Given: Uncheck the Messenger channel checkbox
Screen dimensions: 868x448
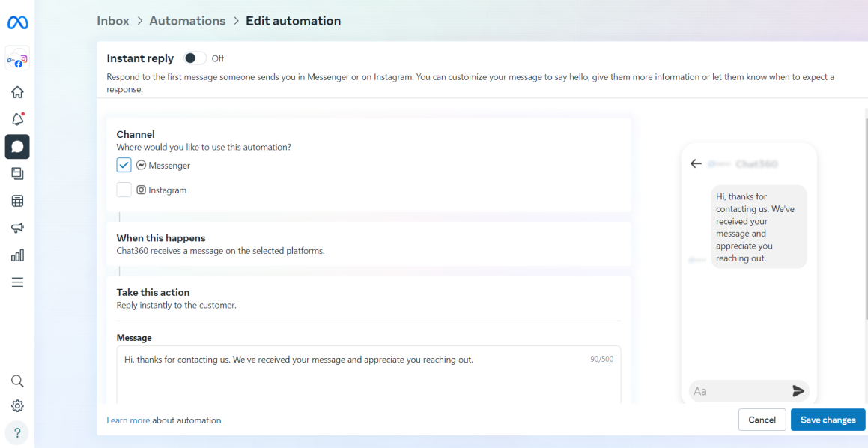Looking at the screenshot, I should click(x=124, y=165).
